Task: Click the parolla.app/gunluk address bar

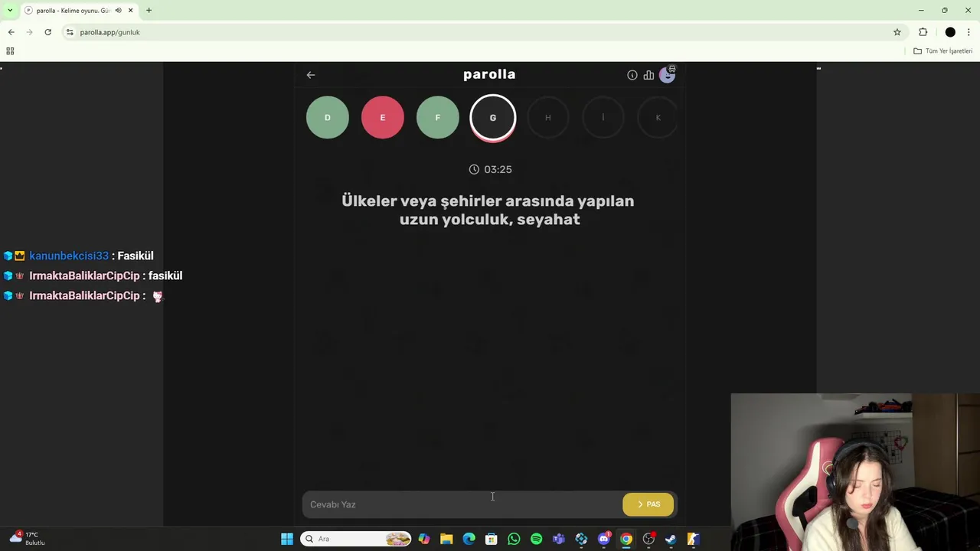Action: point(482,32)
